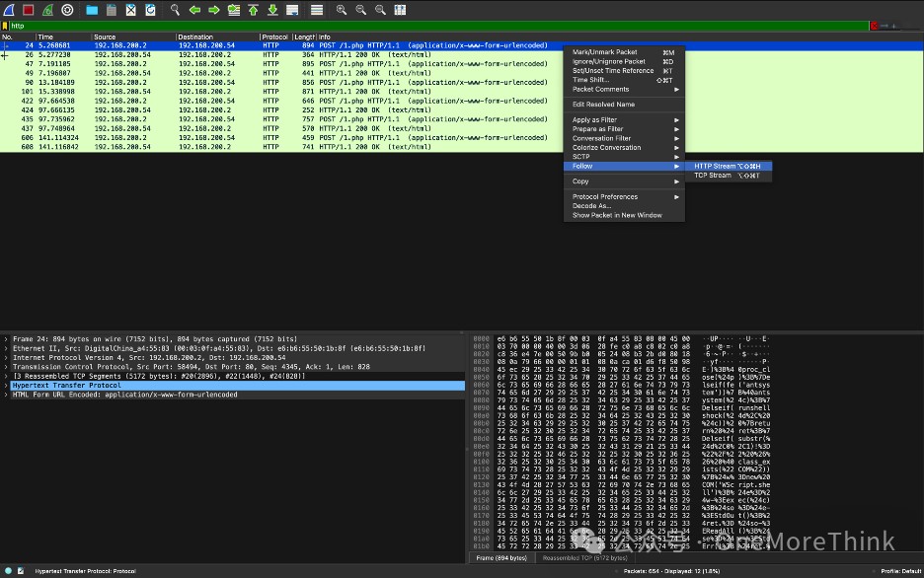924x578 pixels.
Task: Open the SCTP submenu
Action: pyautogui.click(x=624, y=157)
